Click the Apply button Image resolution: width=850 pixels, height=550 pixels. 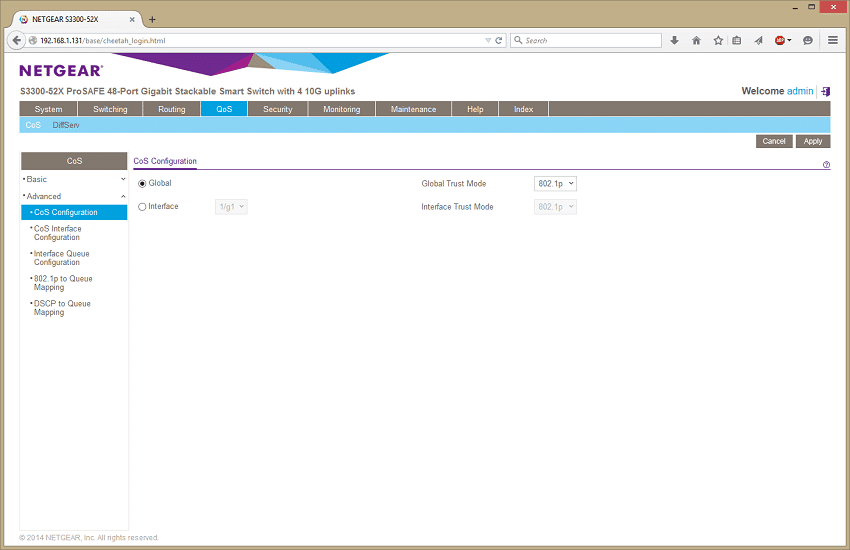813,141
